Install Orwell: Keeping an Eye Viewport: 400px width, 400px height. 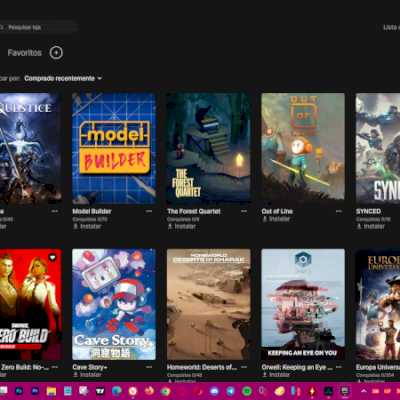pyautogui.click(x=276, y=375)
